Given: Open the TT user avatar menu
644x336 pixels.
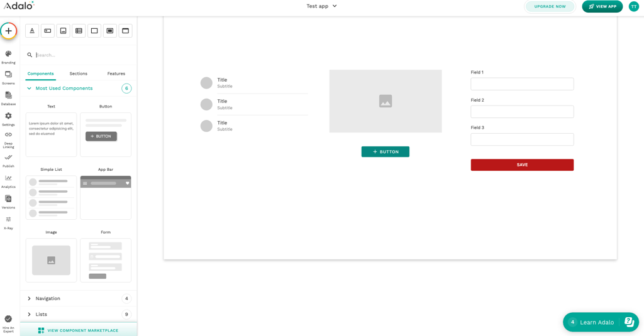Looking at the screenshot, I should (634, 6).
